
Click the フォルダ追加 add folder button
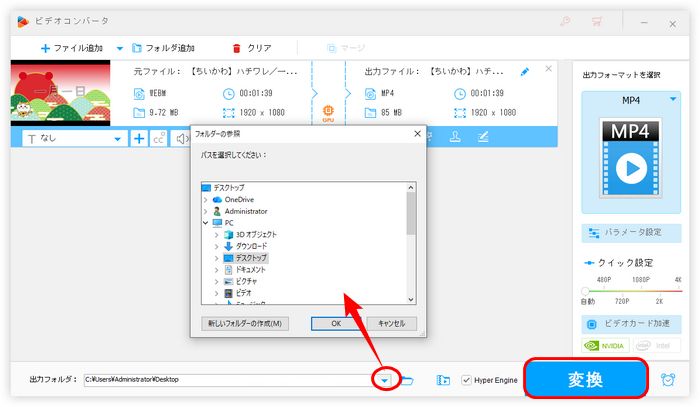[x=163, y=48]
